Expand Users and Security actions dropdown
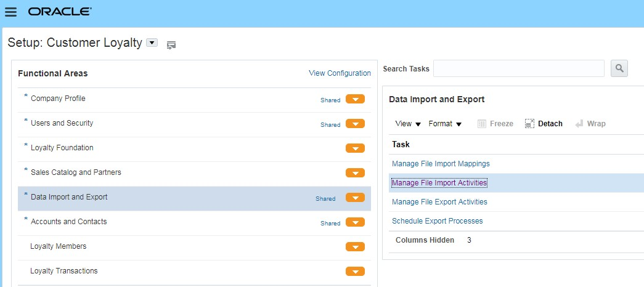 355,124
